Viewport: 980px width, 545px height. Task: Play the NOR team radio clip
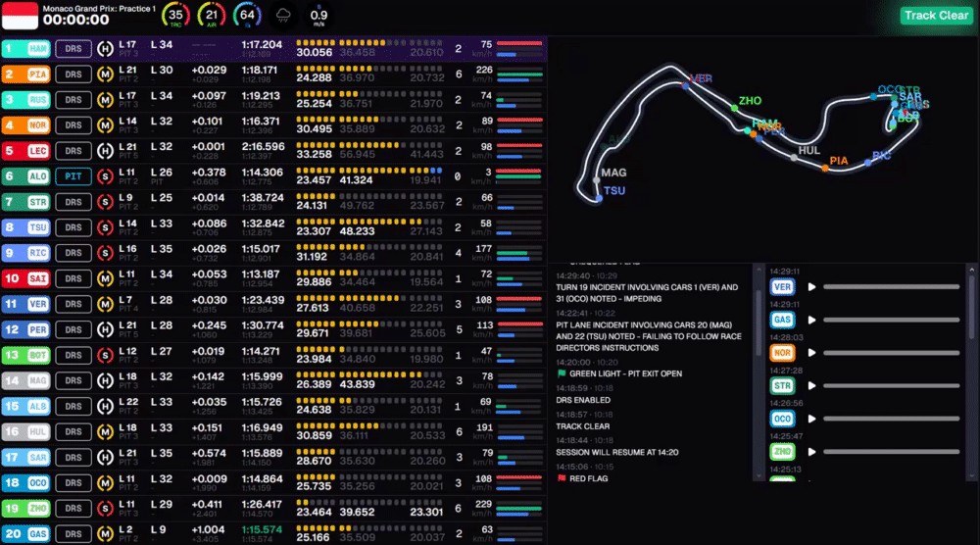pos(811,353)
